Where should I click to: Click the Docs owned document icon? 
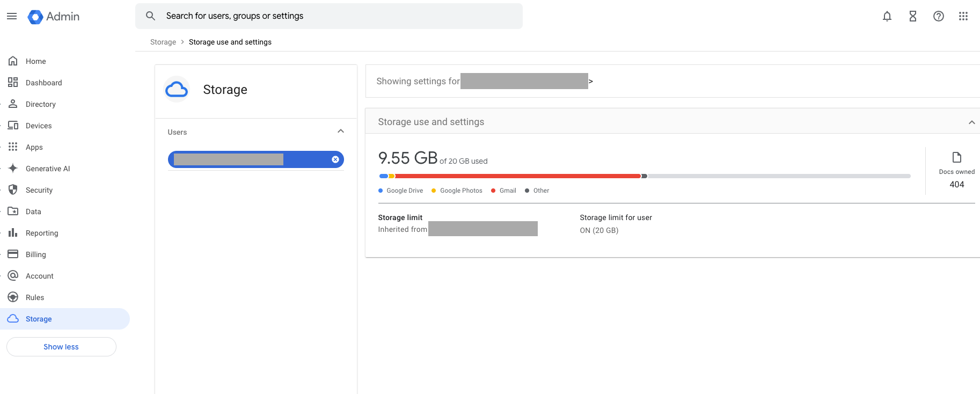click(x=956, y=157)
